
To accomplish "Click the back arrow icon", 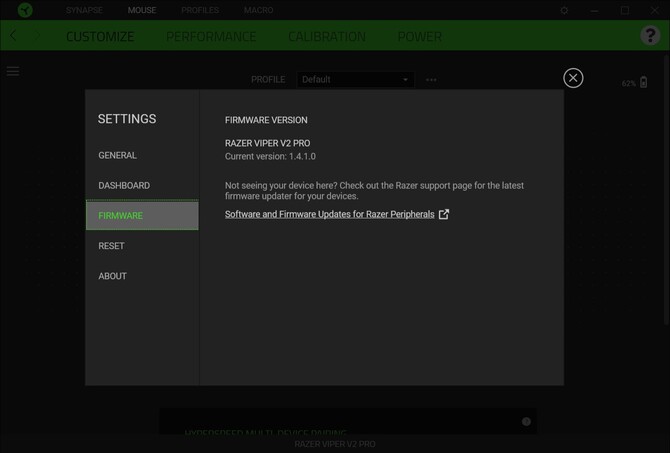I will tap(14, 36).
